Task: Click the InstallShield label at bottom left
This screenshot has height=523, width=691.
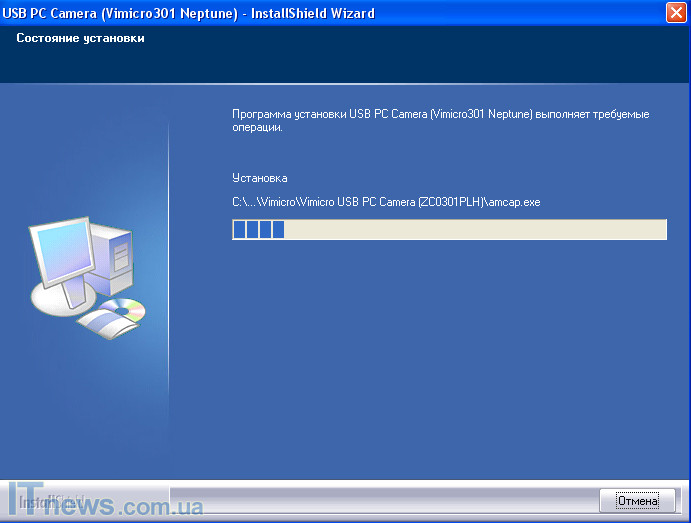Action: click(40, 499)
